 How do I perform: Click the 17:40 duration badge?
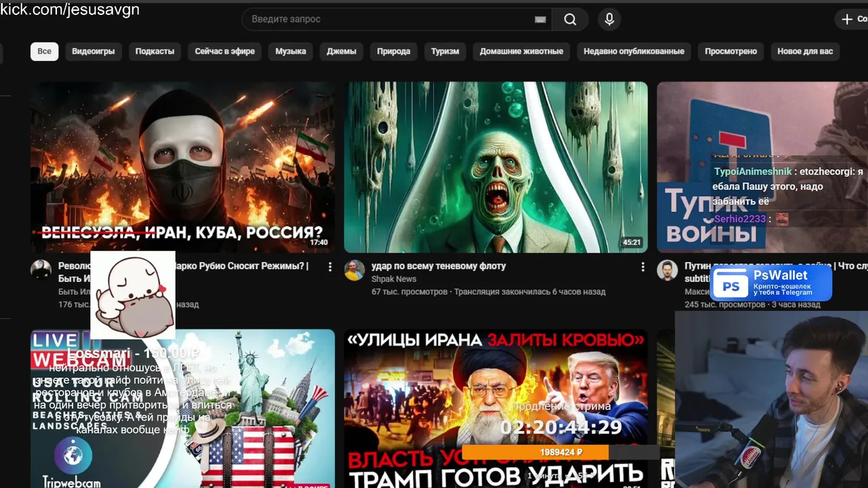(x=319, y=242)
